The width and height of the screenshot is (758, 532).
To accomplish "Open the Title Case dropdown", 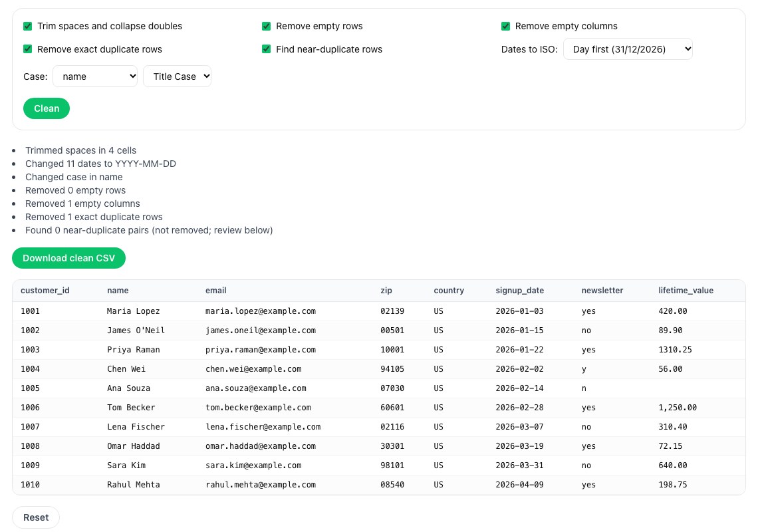I will (178, 76).
